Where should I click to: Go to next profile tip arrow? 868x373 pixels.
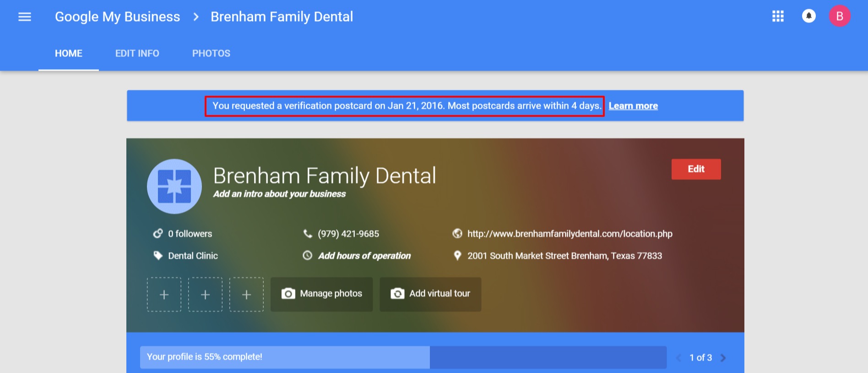tap(723, 357)
